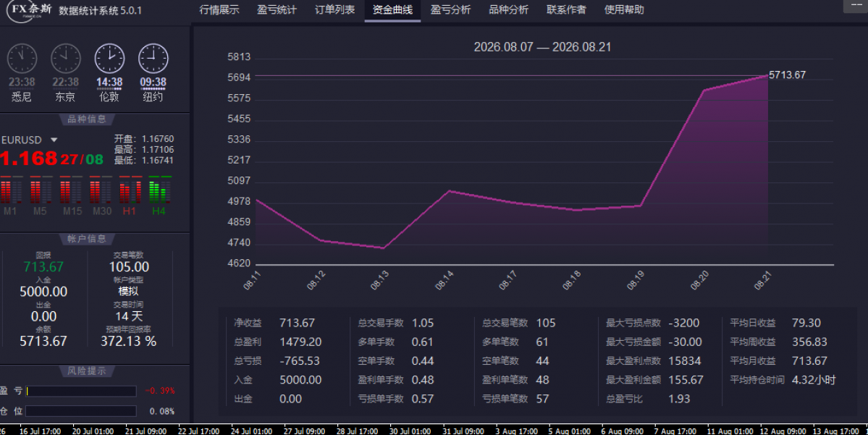Click the 盈亏 risk progress bar

point(81,392)
